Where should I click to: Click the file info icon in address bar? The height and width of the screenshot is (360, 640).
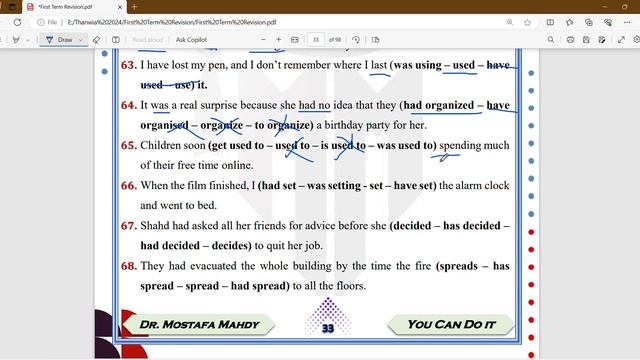click(x=40, y=22)
